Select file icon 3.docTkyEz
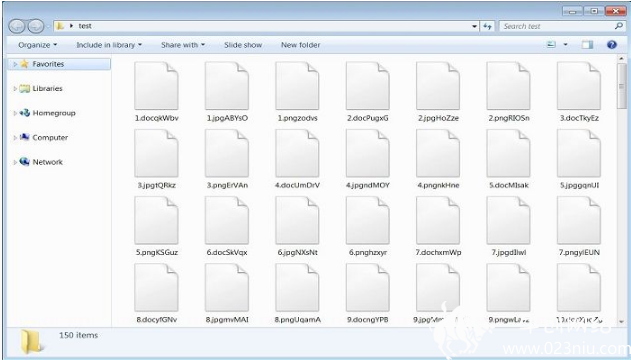Image resolution: width=631 pixels, height=360 pixels. click(x=579, y=86)
